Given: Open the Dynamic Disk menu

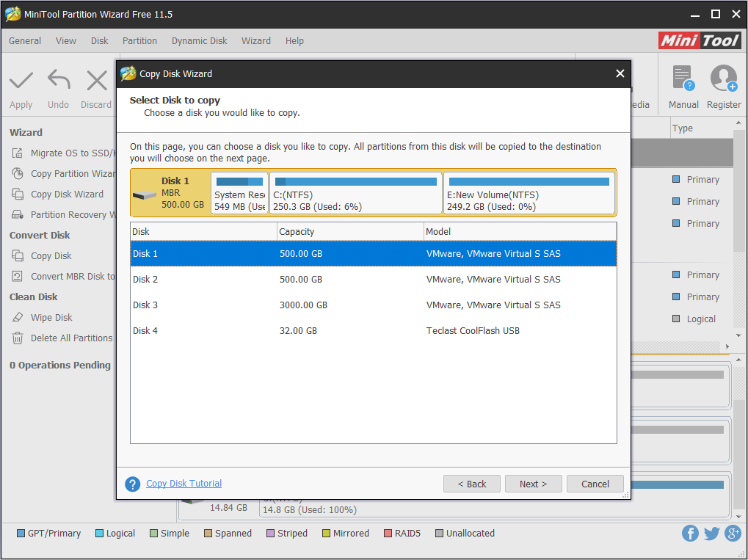Looking at the screenshot, I should point(200,41).
